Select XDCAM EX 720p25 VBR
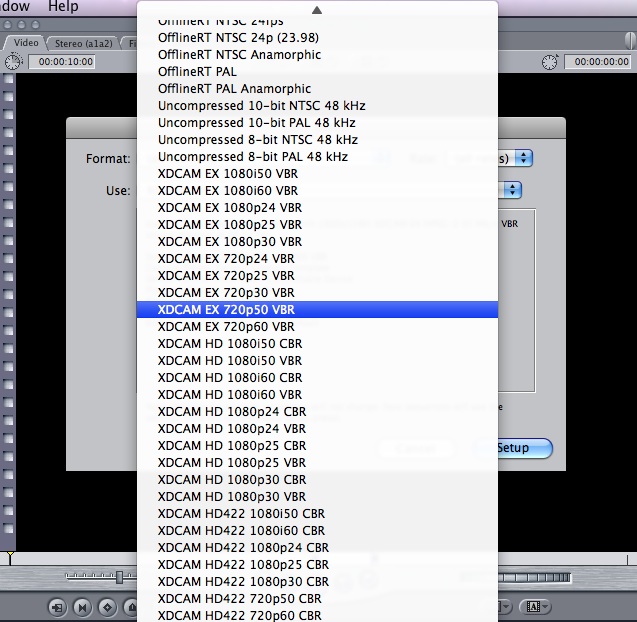The width and height of the screenshot is (637, 622). [x=317, y=275]
